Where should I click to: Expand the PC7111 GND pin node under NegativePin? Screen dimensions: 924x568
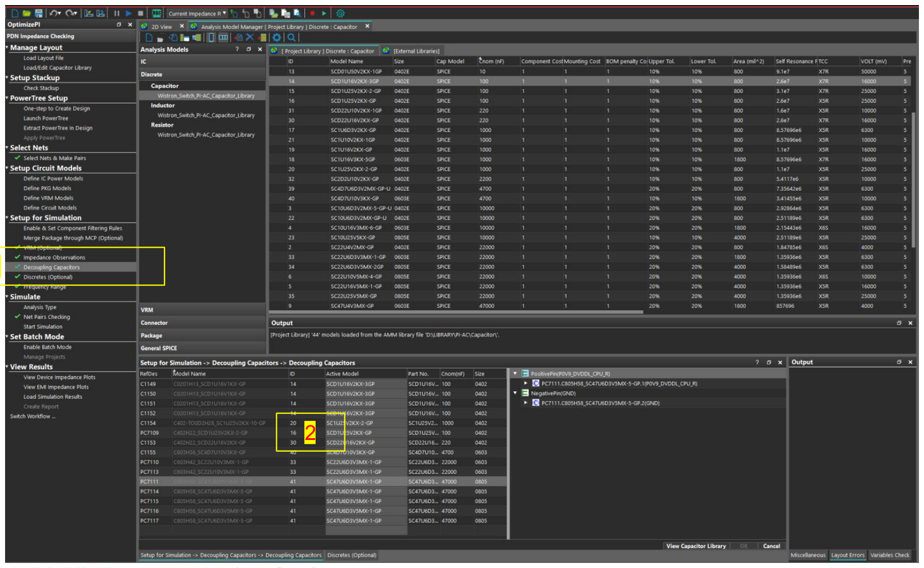coord(525,403)
